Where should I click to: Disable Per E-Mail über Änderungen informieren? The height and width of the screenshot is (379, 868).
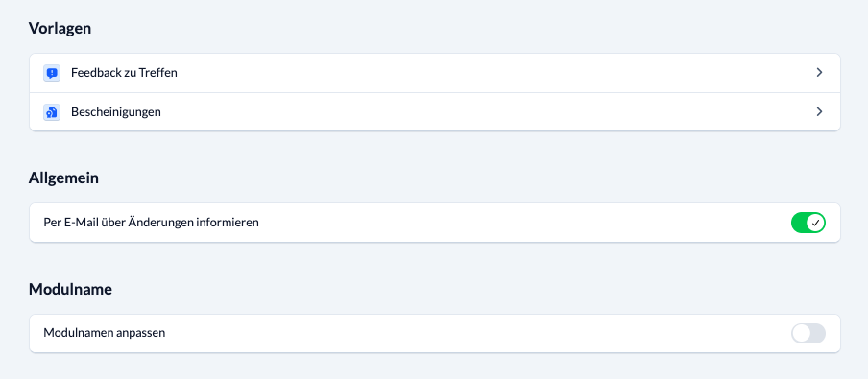[808, 223]
